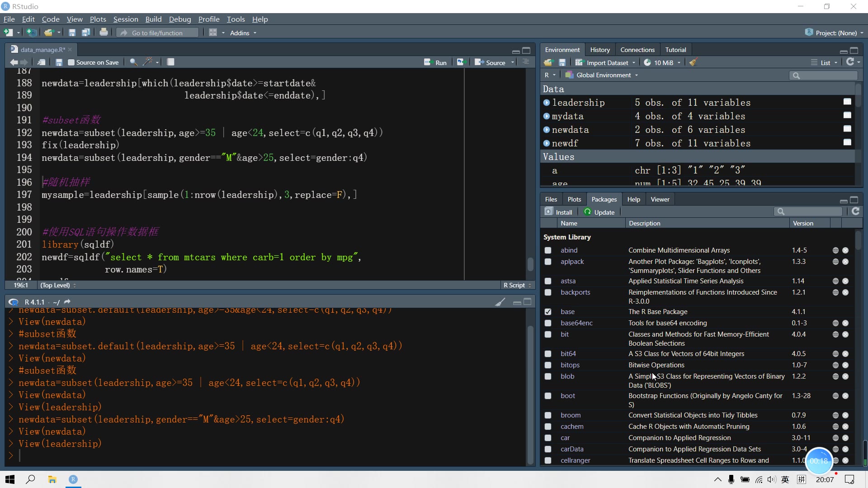Open the Import Dataset dropdown
The height and width of the screenshot is (488, 868).
pyautogui.click(x=607, y=63)
